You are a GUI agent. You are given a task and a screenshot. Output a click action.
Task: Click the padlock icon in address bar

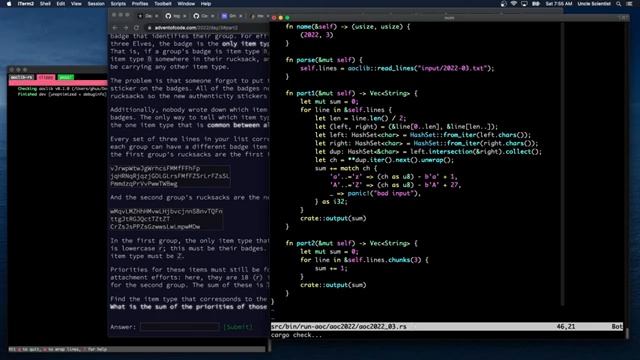point(150,28)
